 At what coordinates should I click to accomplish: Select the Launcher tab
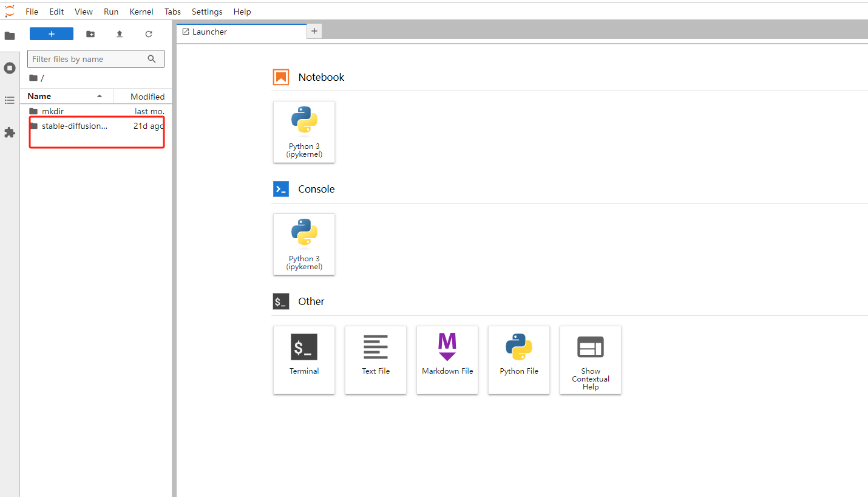242,32
